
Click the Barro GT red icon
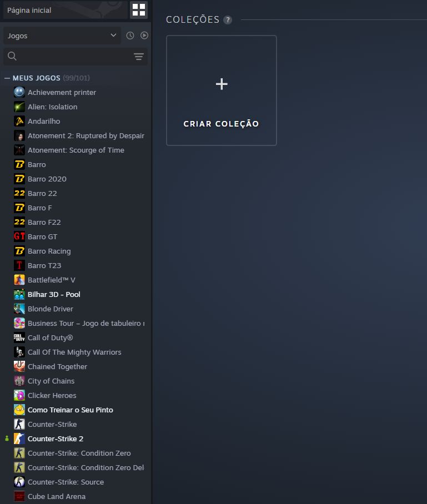[x=19, y=236]
